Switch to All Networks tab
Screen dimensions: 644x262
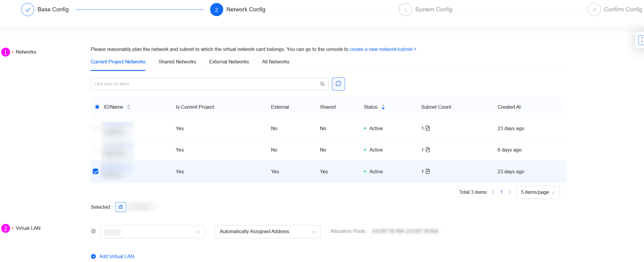275,62
